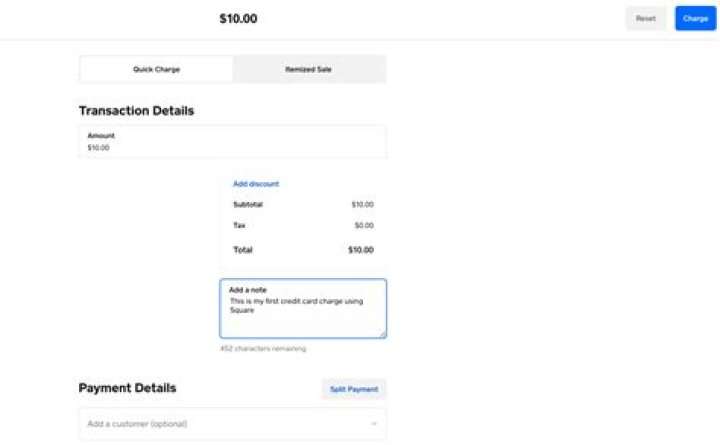Viewport: 720px width, 445px height.
Task: Click the note text mentioning Square
Action: pos(296,306)
